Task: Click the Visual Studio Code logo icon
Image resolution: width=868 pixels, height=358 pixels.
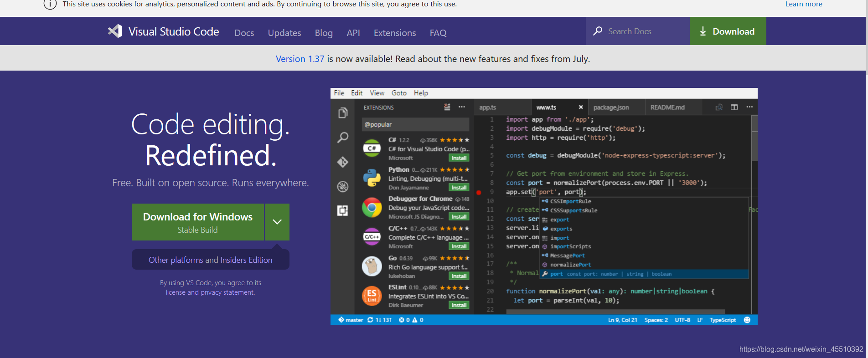Action: click(115, 31)
